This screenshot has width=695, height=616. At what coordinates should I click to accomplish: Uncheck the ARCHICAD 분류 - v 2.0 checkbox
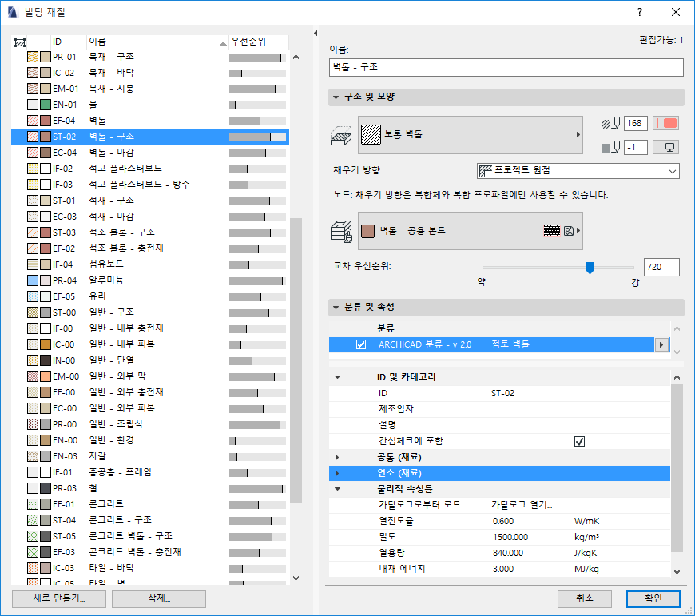[361, 344]
